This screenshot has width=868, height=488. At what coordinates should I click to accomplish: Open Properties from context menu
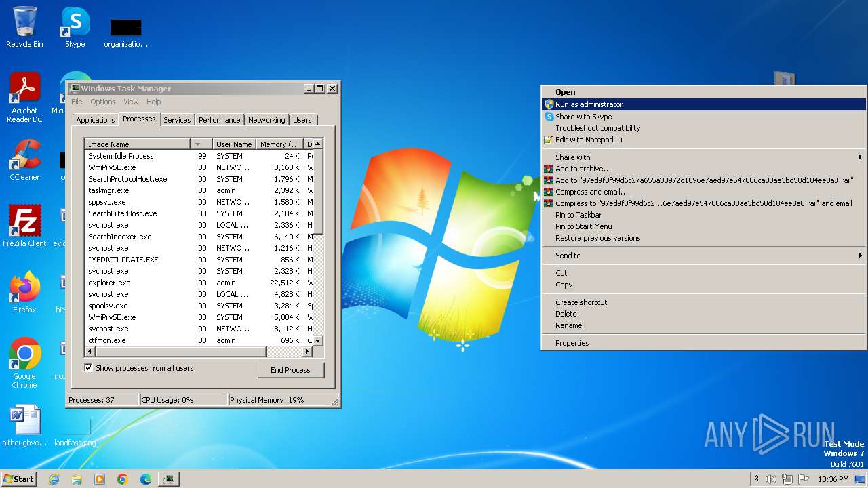(x=704, y=343)
